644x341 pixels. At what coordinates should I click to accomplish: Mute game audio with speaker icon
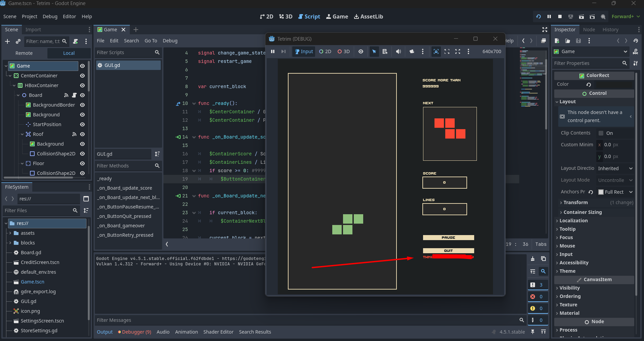coord(398,51)
